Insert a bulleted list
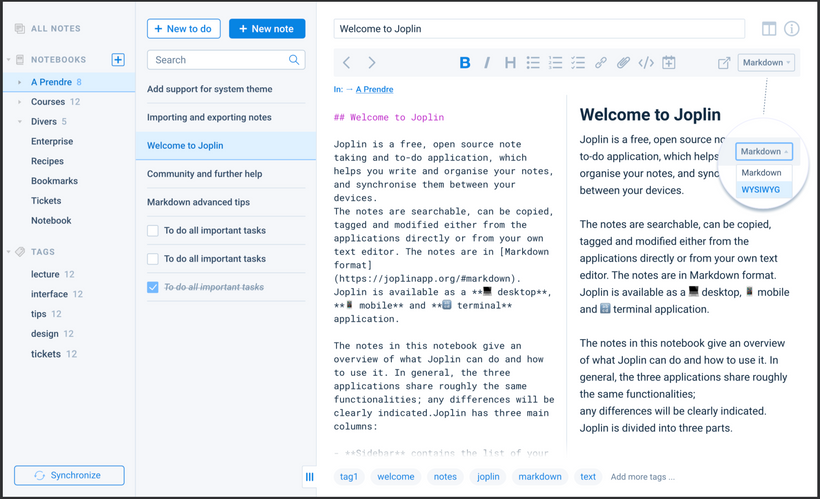Viewport: 820px width, 499px height. [x=533, y=63]
